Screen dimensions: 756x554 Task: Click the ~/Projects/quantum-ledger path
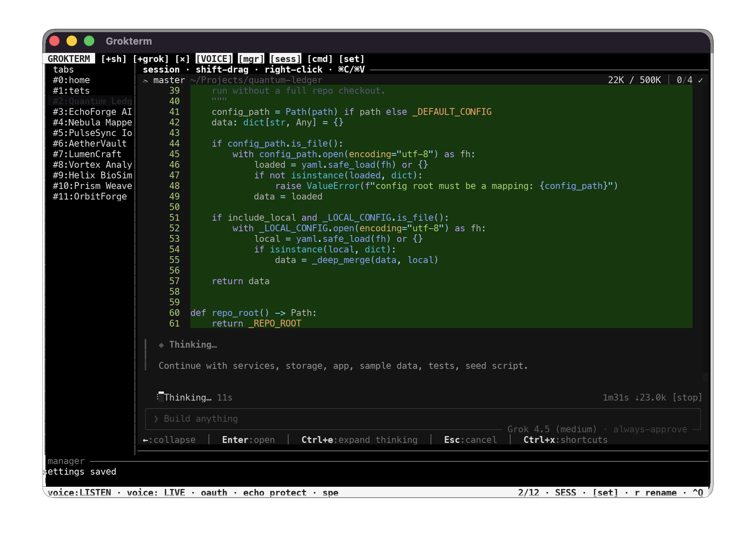coord(256,80)
